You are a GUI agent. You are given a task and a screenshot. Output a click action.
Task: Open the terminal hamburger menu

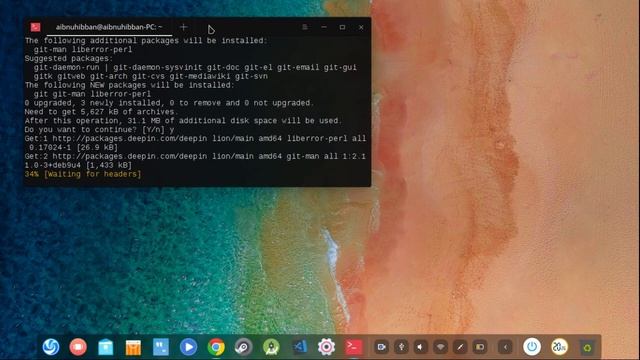pyautogui.click(x=305, y=27)
